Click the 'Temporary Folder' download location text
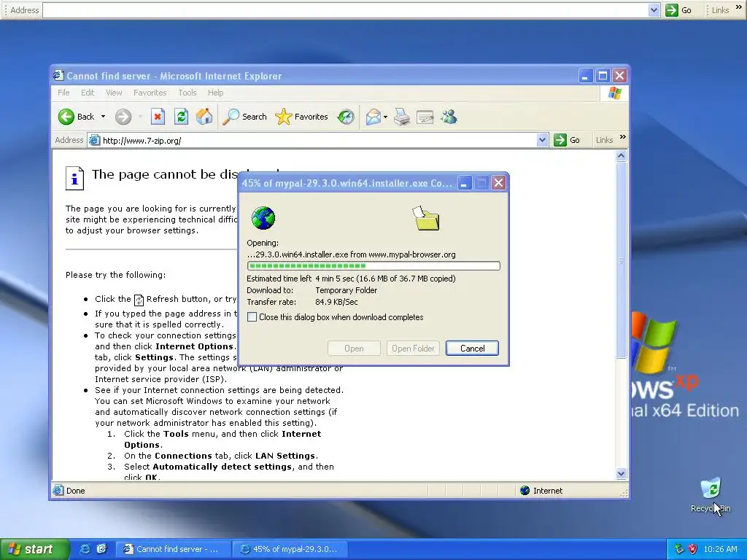The height and width of the screenshot is (560, 747). [x=347, y=290]
